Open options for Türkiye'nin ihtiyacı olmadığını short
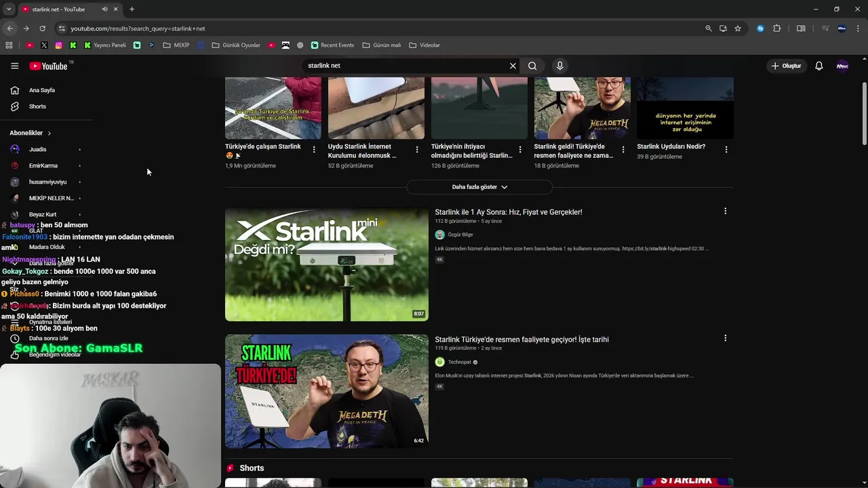The height and width of the screenshot is (488, 868). (x=520, y=150)
